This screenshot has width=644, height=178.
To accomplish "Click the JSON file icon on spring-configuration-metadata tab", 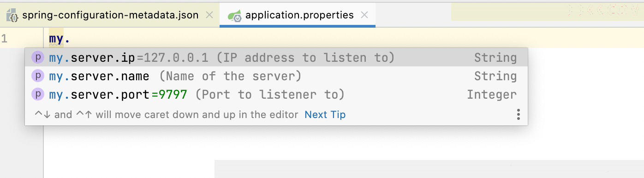I will pos(12,15).
